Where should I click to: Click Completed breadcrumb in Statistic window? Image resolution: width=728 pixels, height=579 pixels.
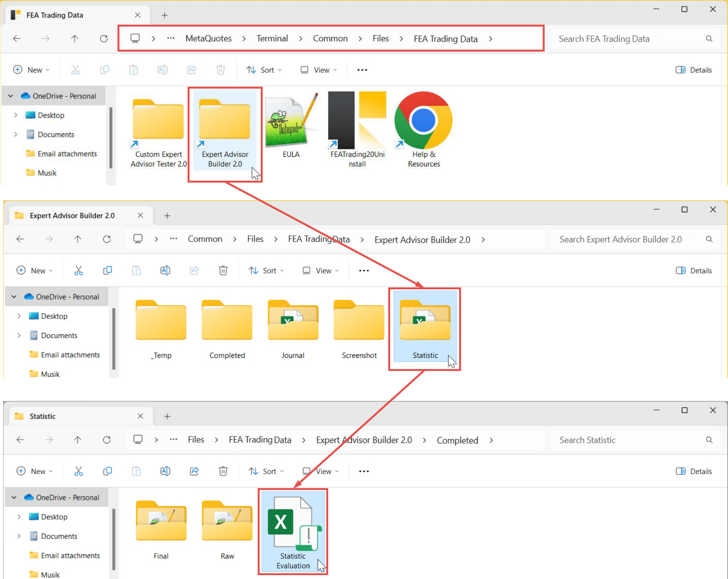tap(457, 440)
